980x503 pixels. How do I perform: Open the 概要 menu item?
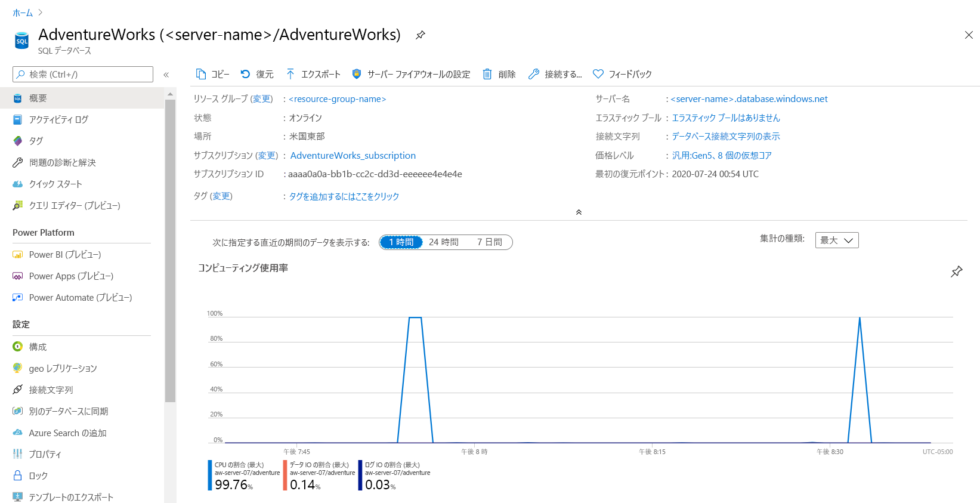82,98
